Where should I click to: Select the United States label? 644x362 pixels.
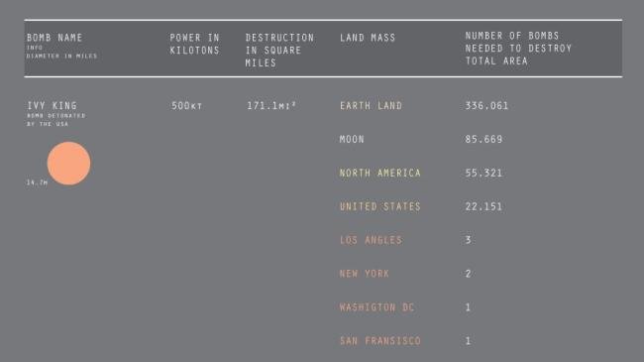click(380, 206)
